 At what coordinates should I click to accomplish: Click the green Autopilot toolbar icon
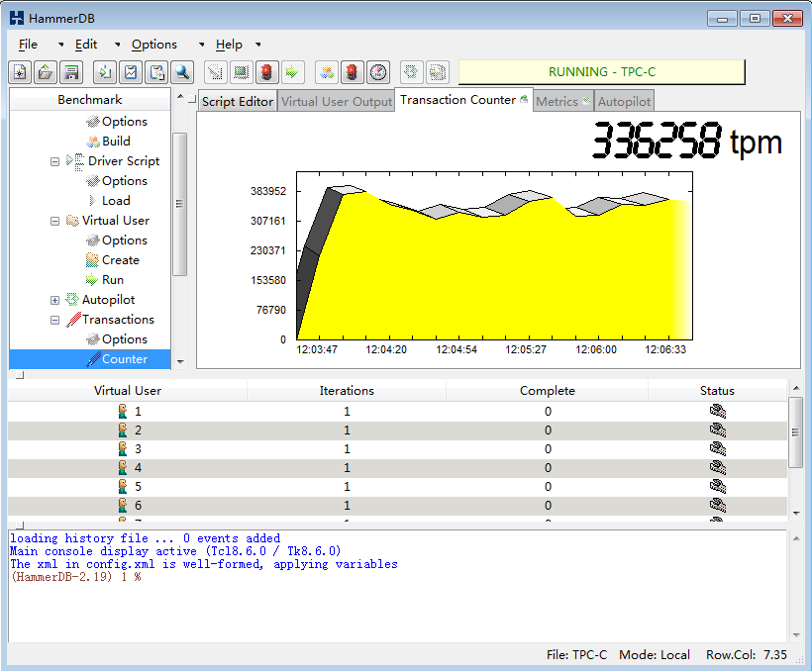(x=411, y=72)
